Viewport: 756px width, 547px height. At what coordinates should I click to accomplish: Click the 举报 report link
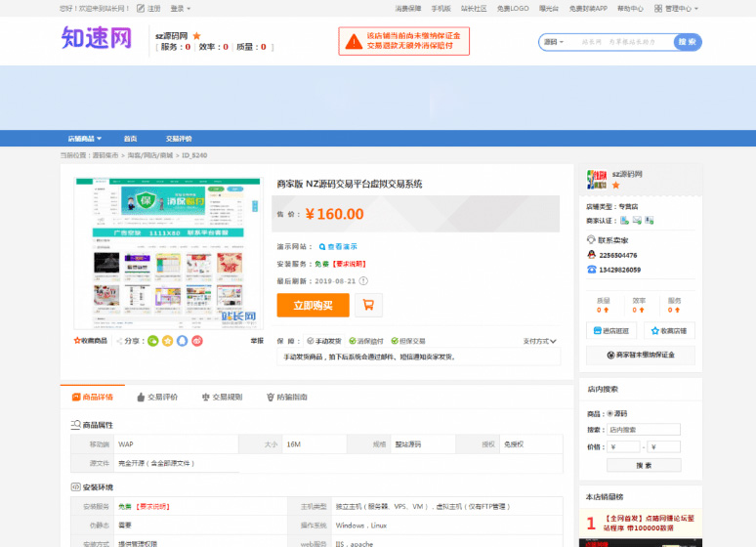coord(257,341)
